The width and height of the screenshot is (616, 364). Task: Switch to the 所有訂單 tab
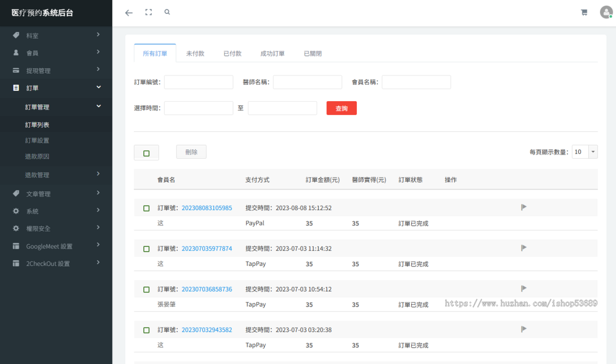click(x=155, y=53)
